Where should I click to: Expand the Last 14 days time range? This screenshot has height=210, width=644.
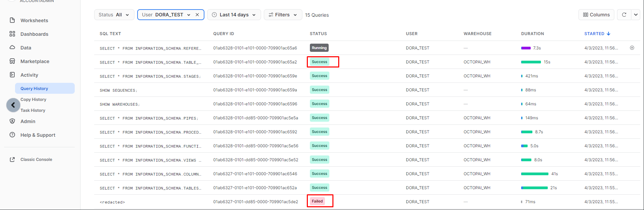point(234,15)
